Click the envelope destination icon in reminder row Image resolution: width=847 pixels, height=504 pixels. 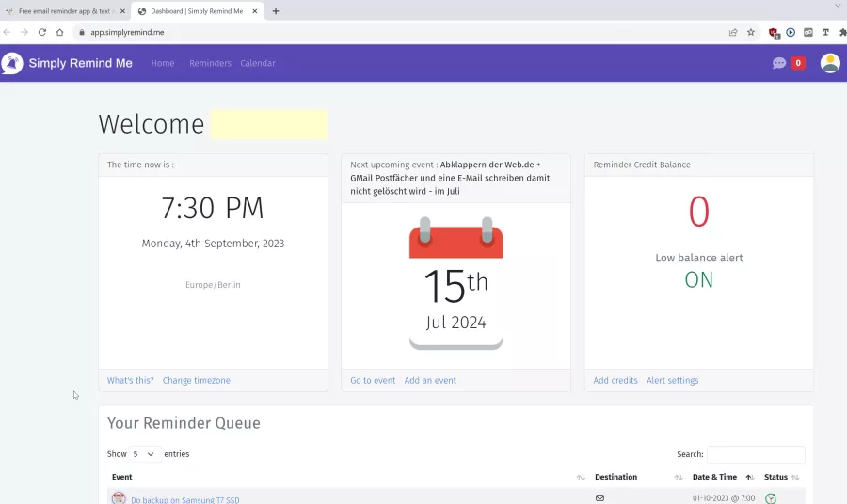click(599, 497)
